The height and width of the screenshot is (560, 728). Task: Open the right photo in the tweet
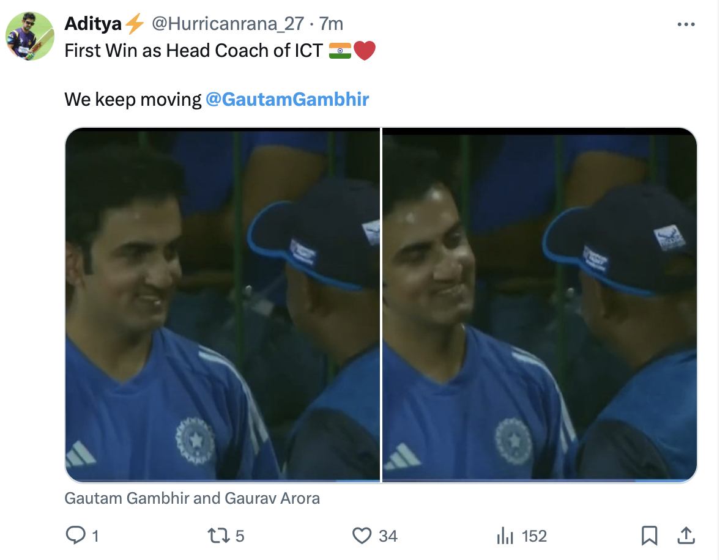coord(540,306)
